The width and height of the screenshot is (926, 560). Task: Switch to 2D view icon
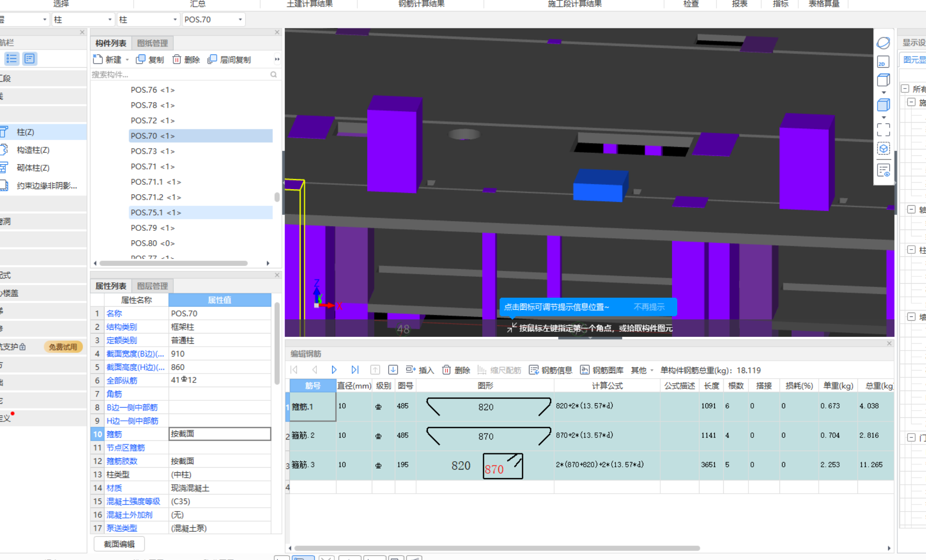point(883,62)
